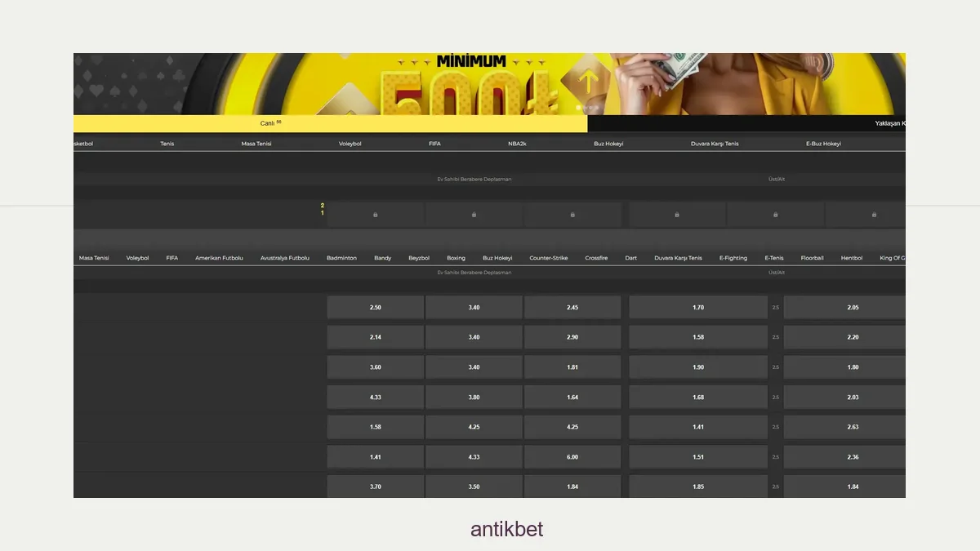980x551 pixels.
Task: Select Badminton in the lower sports bar
Action: pos(341,258)
